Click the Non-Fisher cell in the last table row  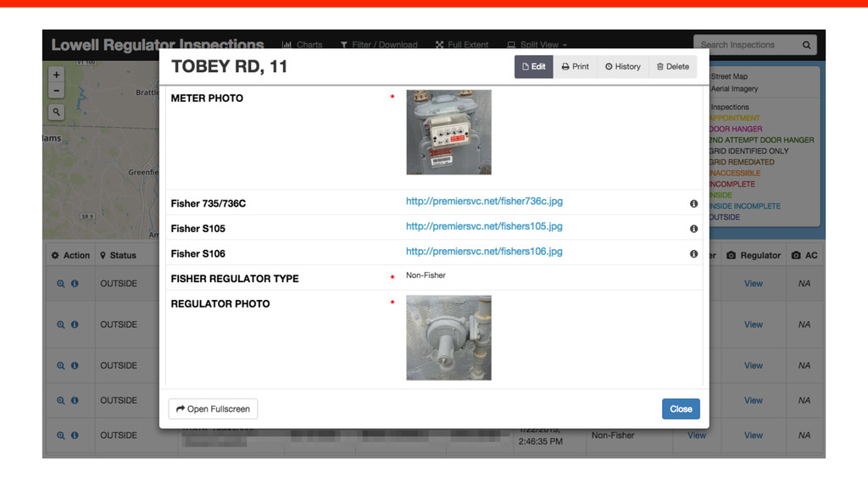[613, 435]
